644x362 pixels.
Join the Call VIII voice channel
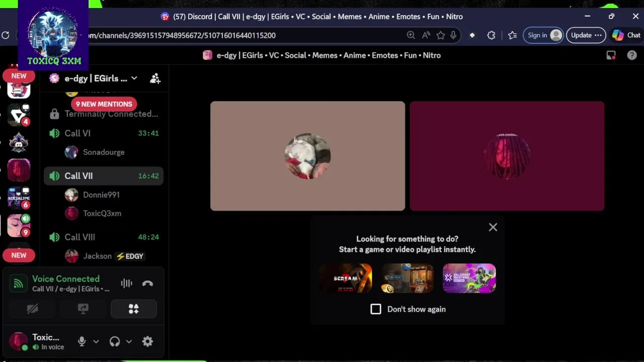pyautogui.click(x=104, y=237)
